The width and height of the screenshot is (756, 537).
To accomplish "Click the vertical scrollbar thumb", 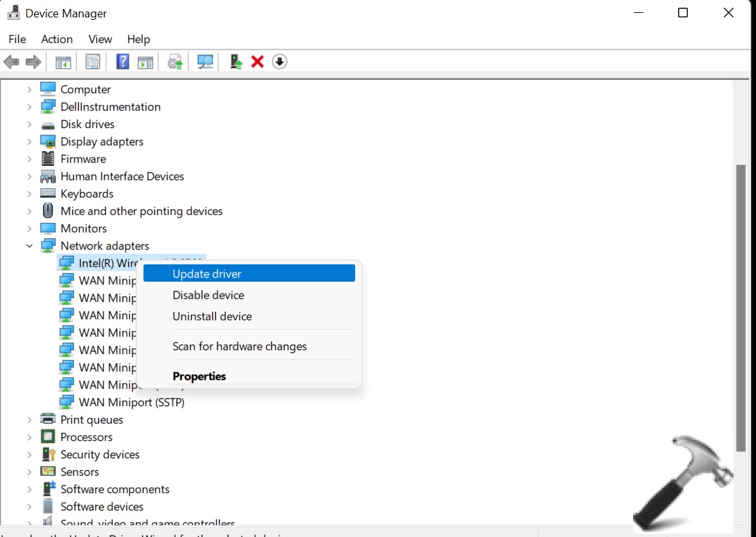I will tap(741, 306).
